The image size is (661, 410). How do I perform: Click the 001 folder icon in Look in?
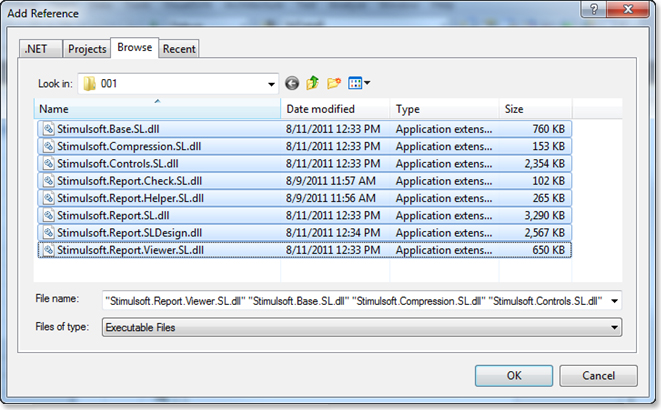tap(89, 83)
